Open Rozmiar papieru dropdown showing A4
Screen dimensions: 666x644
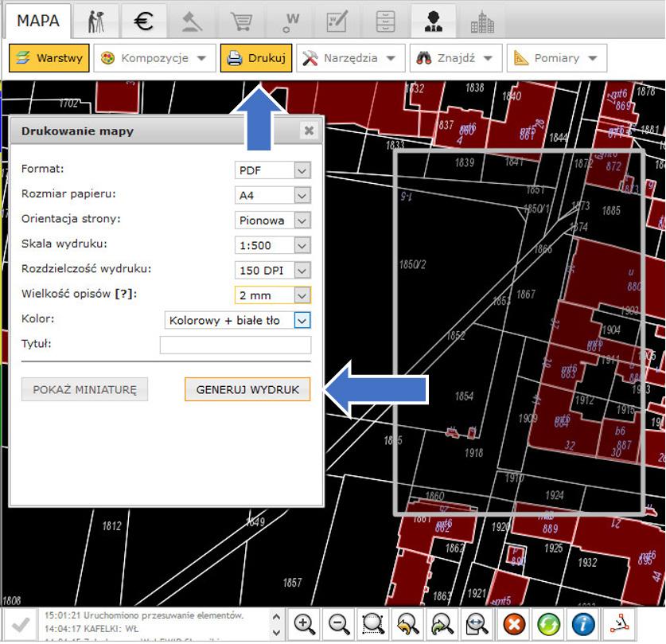(x=273, y=195)
